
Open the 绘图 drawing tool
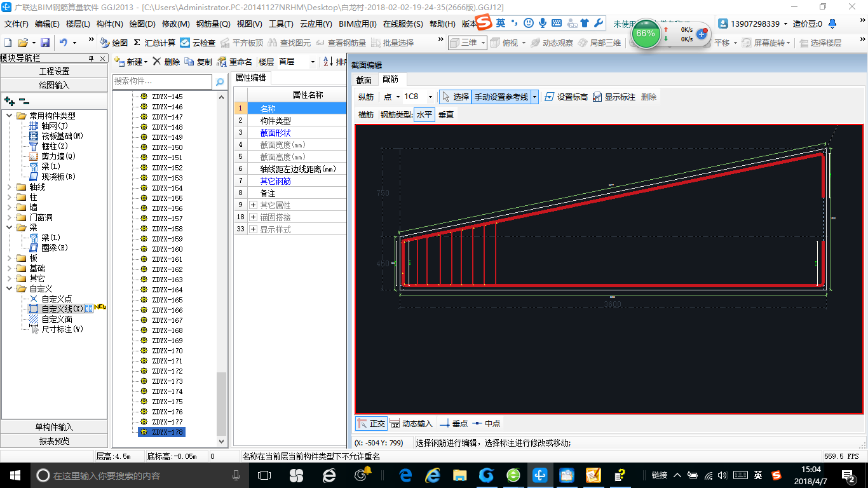(x=114, y=43)
